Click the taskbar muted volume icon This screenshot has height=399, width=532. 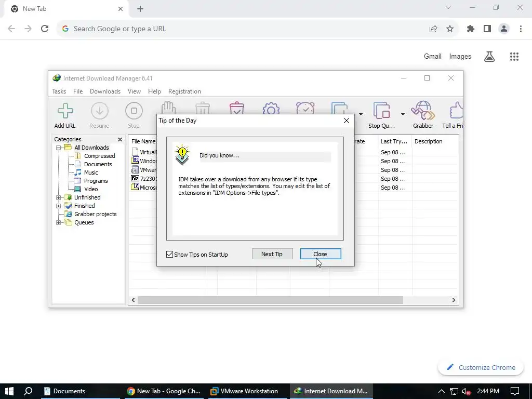click(467, 392)
